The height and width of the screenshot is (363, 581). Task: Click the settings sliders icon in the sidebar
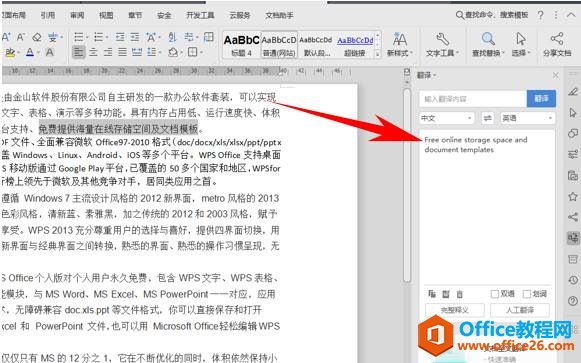tap(573, 154)
